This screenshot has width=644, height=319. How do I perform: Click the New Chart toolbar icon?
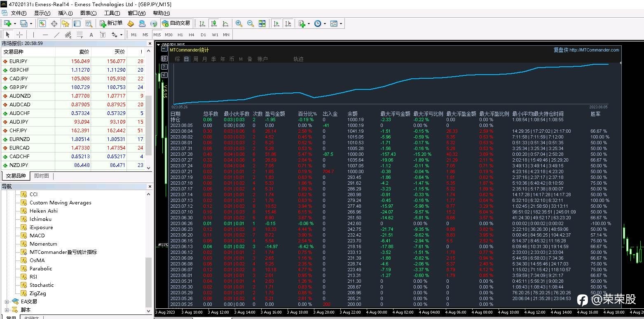[8, 23]
